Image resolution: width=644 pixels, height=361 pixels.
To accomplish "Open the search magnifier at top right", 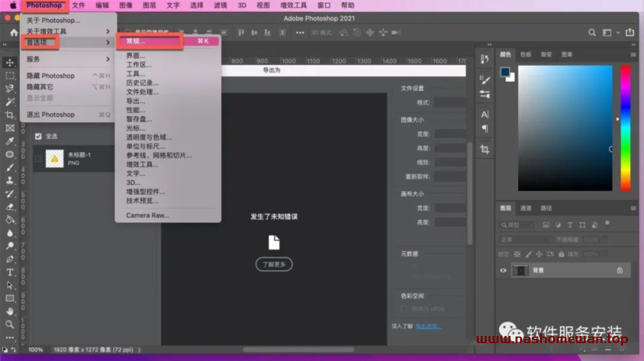I will (x=592, y=32).
